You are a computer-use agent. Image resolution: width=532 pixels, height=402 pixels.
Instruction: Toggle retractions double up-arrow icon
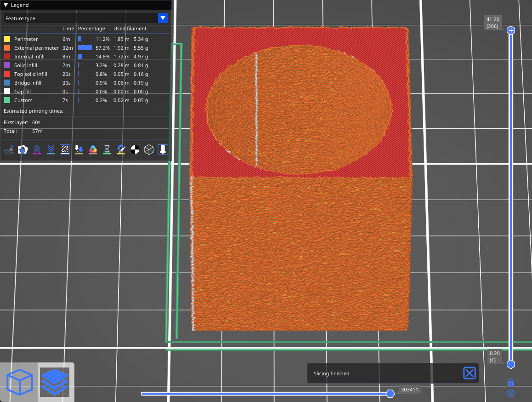37,149
